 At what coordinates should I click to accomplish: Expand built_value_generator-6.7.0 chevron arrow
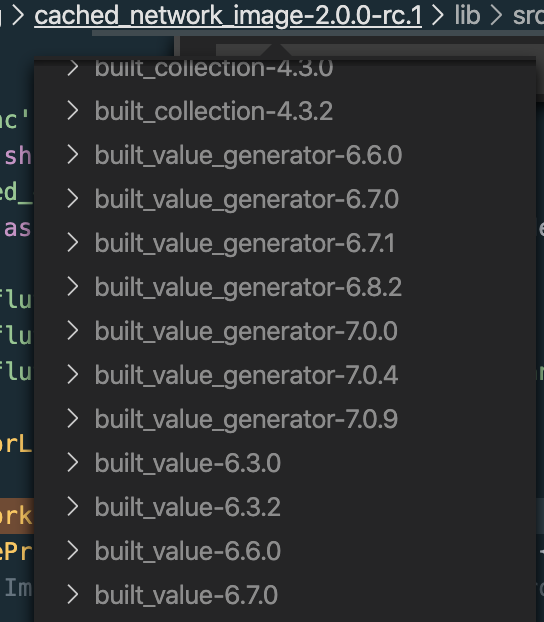73,198
